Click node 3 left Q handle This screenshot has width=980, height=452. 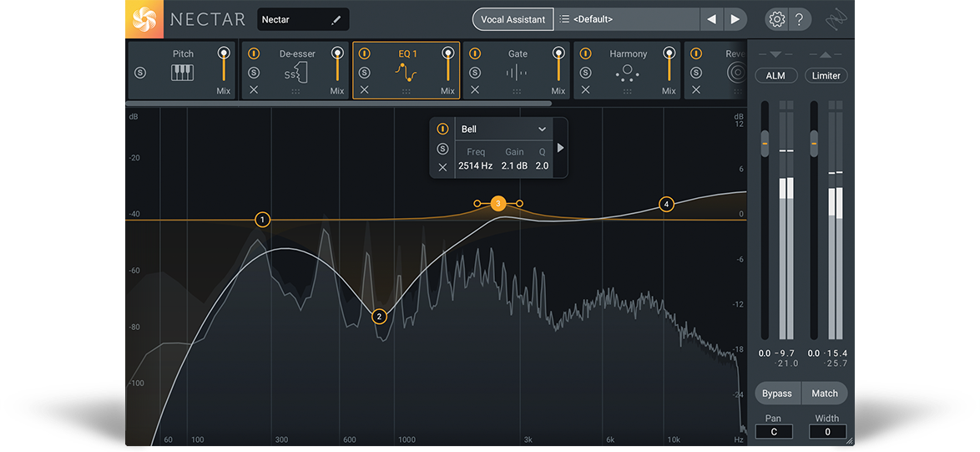[477, 203]
